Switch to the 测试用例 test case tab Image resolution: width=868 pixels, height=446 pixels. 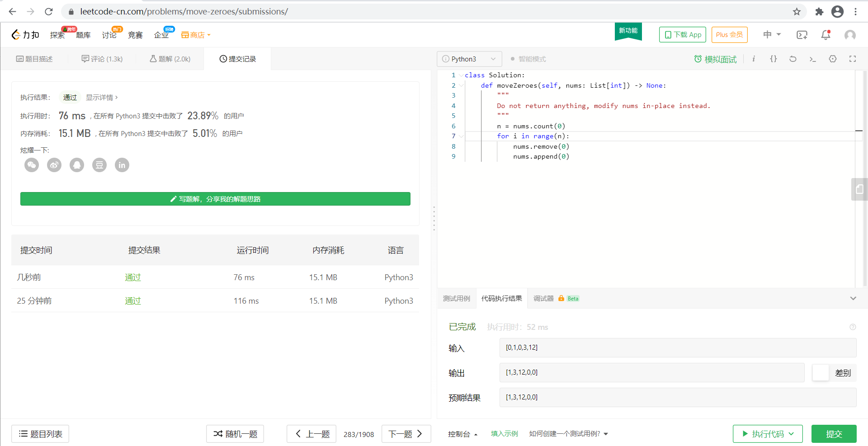point(457,298)
